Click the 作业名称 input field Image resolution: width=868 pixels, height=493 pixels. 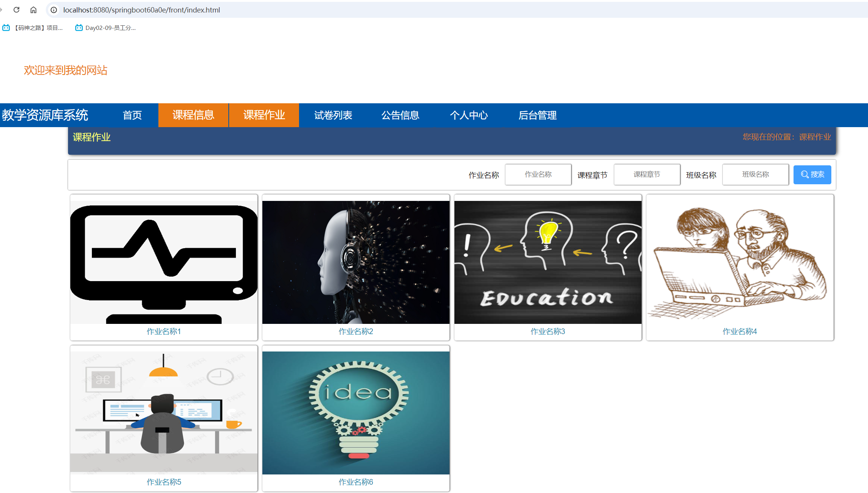(538, 174)
